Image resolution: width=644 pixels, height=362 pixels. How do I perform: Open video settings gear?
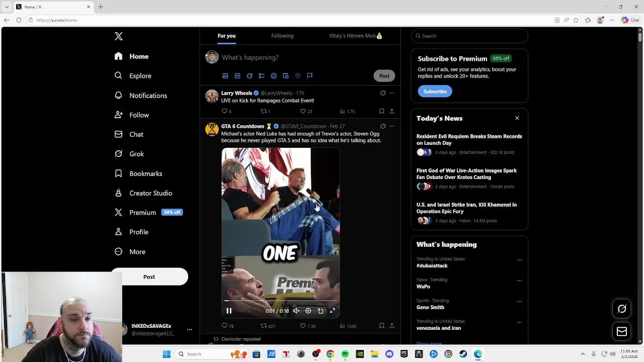308,311
